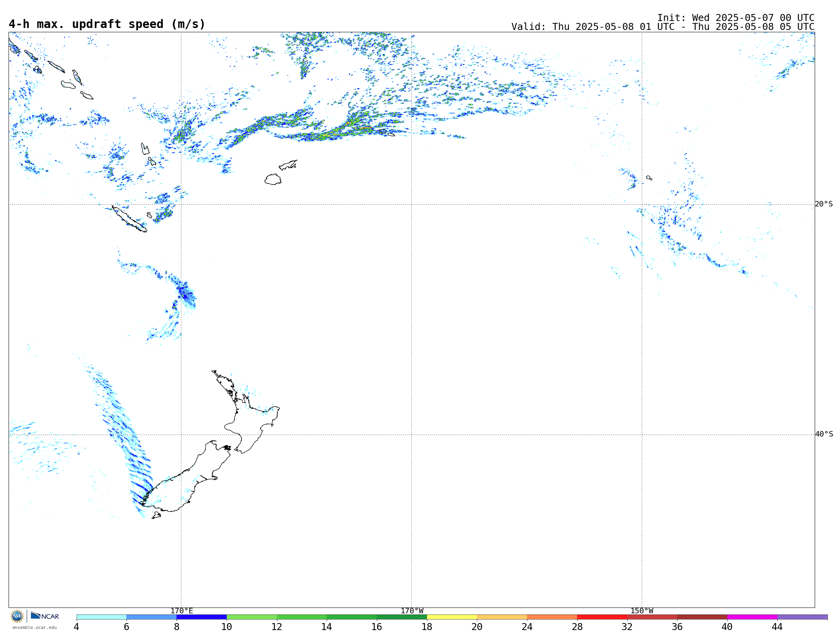Click the green 14-16 color swatch
The height and width of the screenshot is (632, 840).
[x=352, y=617]
